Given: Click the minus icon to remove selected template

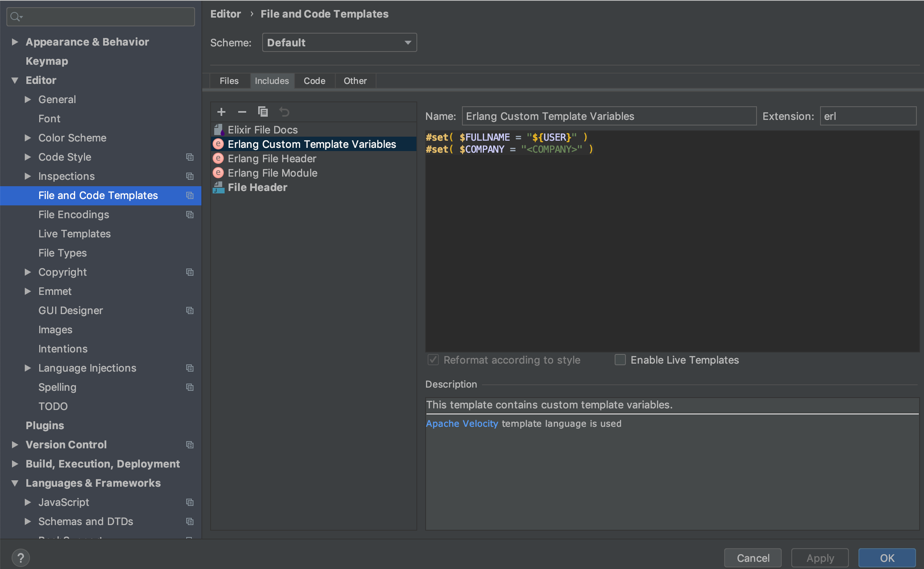Looking at the screenshot, I should point(242,112).
